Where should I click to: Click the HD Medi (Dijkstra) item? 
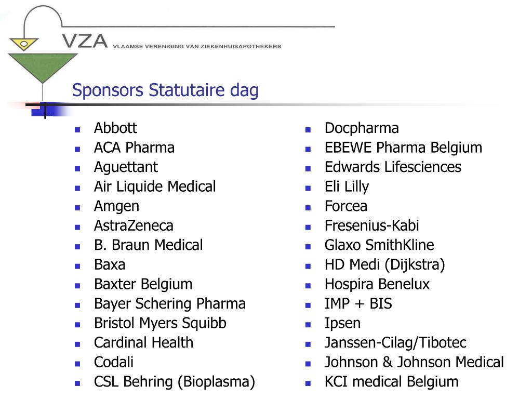[x=385, y=265]
